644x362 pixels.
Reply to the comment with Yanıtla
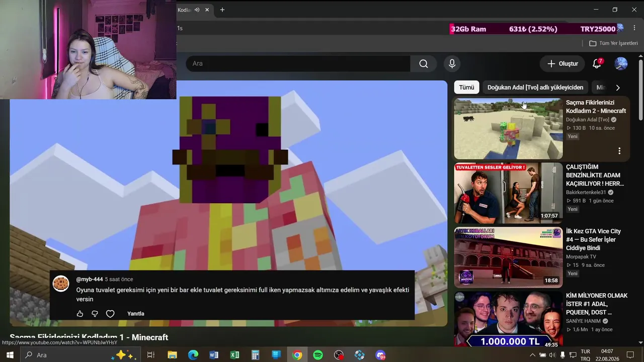coord(136,314)
